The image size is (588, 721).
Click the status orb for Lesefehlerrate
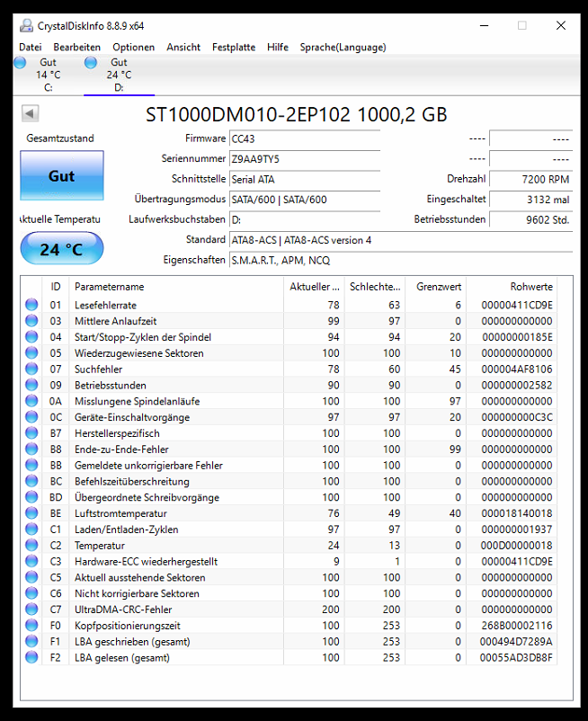(x=31, y=305)
